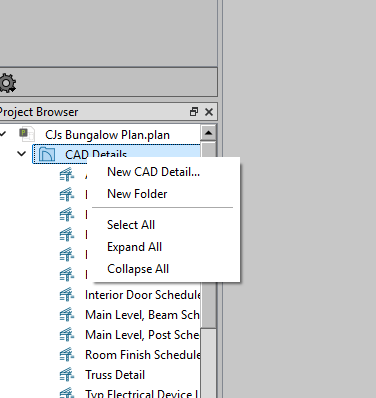This screenshot has width=376, height=398.
Task: Undock the Project Browser panel
Action: 194,112
